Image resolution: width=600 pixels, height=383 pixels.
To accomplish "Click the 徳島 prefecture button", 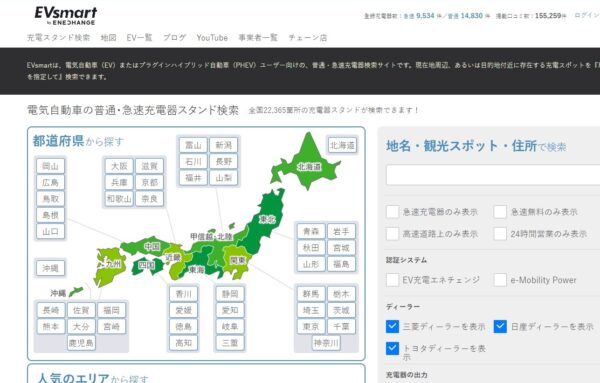I will click(x=184, y=326).
